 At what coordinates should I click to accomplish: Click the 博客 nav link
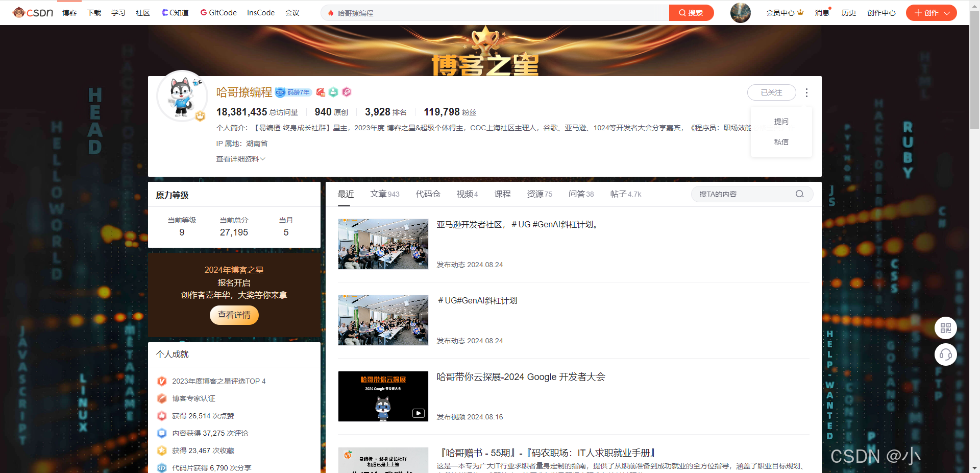point(69,13)
